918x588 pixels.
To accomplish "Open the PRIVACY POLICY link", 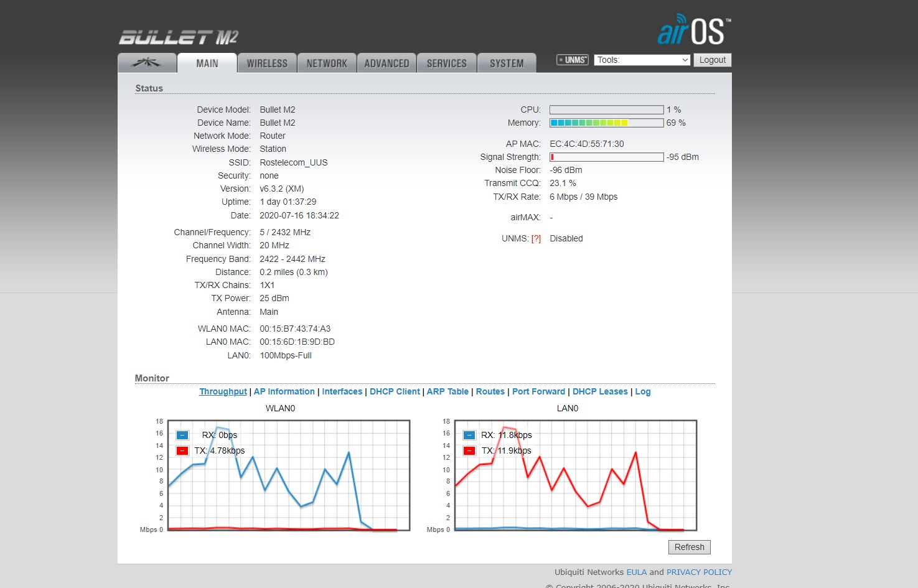I will tap(699, 572).
